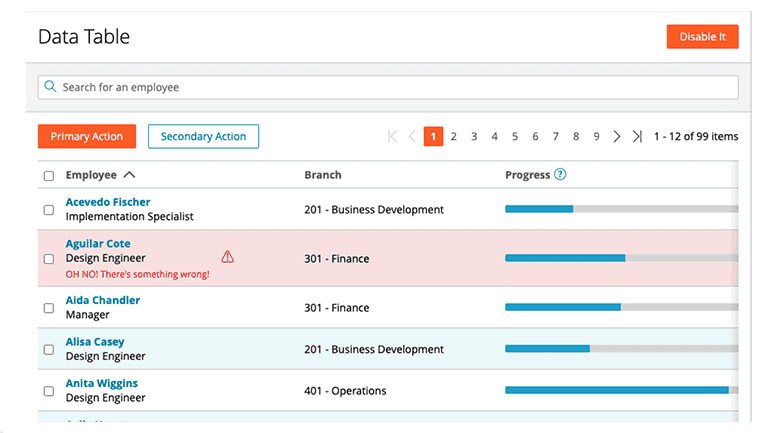
Task: Click the search magnifier icon
Action: pyautogui.click(x=50, y=86)
